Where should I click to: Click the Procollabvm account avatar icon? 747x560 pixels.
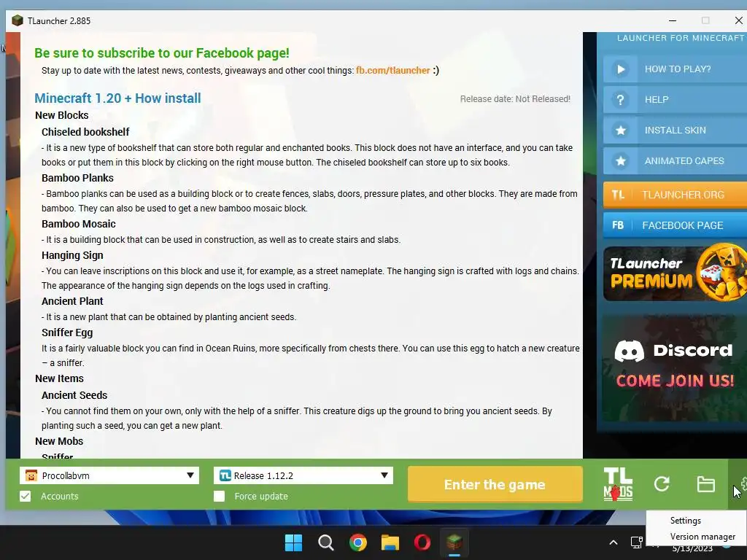pyautogui.click(x=31, y=475)
